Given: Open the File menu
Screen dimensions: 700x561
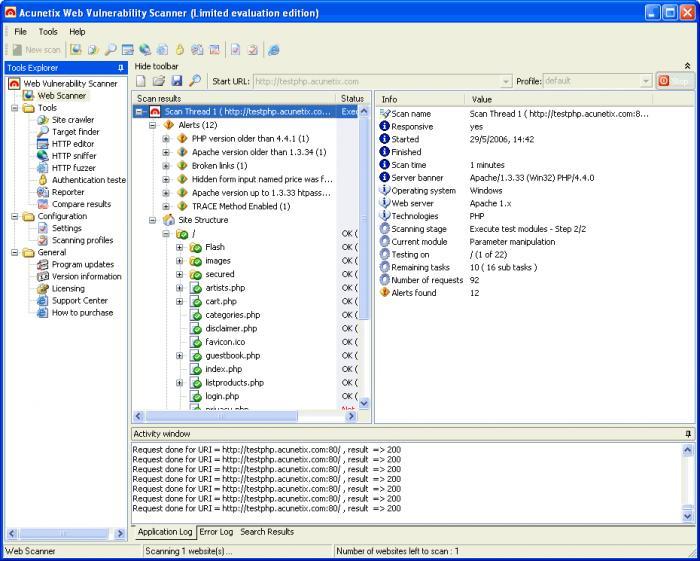Looking at the screenshot, I should (x=21, y=32).
